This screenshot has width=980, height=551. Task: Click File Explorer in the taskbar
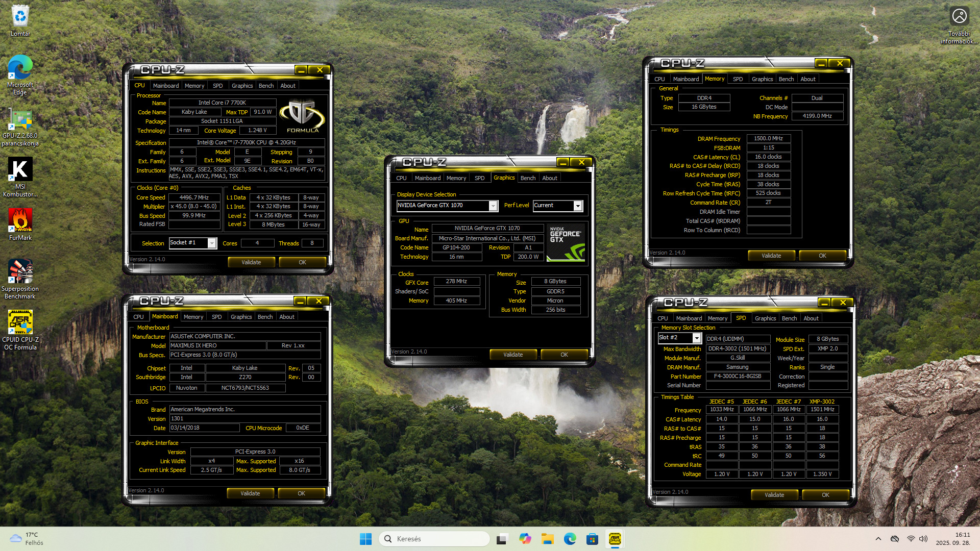click(548, 539)
